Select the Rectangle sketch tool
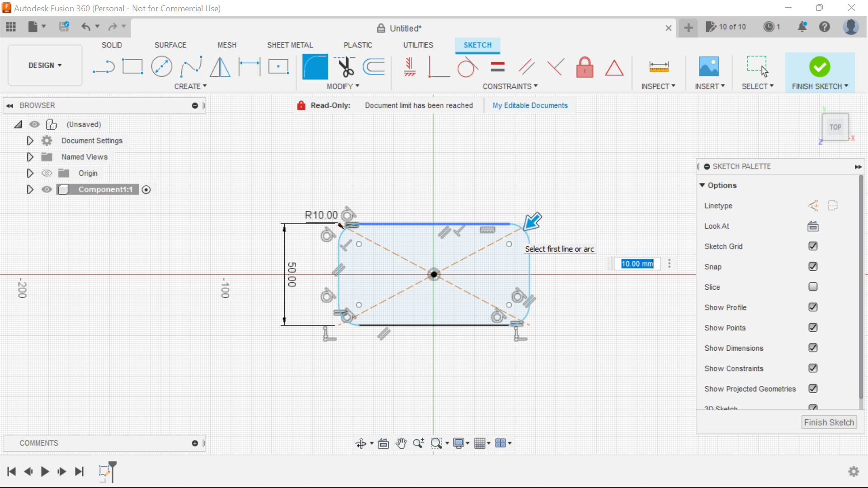Viewport: 868px width, 488px height. pos(132,67)
